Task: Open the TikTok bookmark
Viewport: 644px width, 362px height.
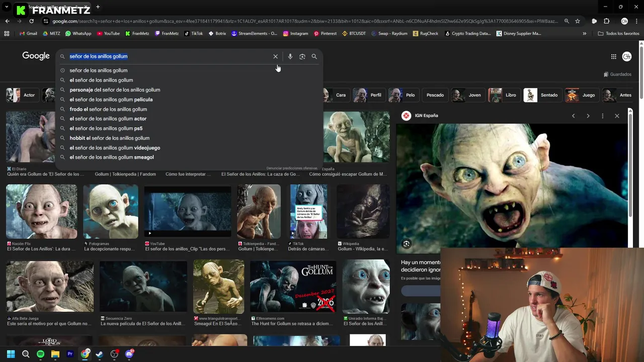Action: (193, 34)
